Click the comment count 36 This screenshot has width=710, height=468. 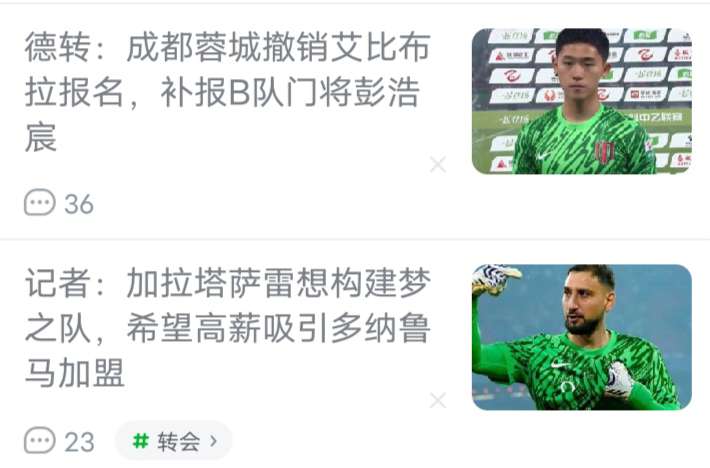(79, 204)
